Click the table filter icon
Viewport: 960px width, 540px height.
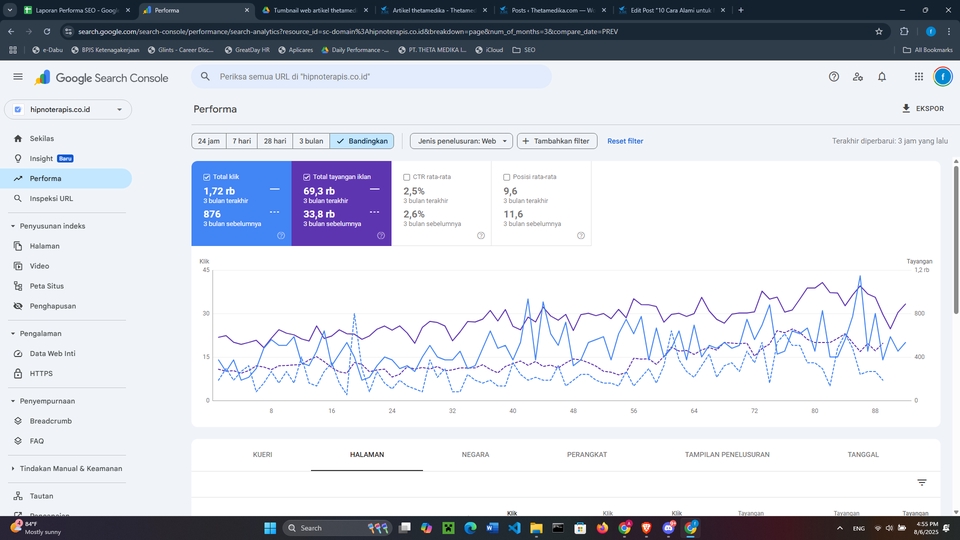click(922, 483)
